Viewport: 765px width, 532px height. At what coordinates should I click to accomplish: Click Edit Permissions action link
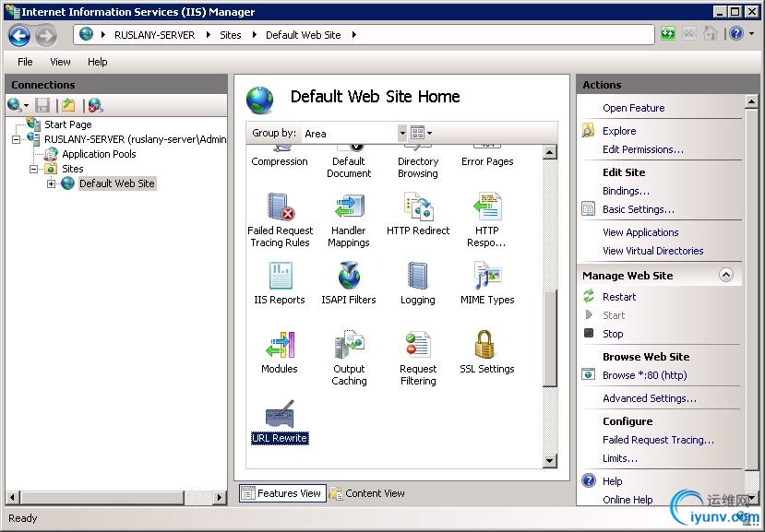(x=642, y=149)
